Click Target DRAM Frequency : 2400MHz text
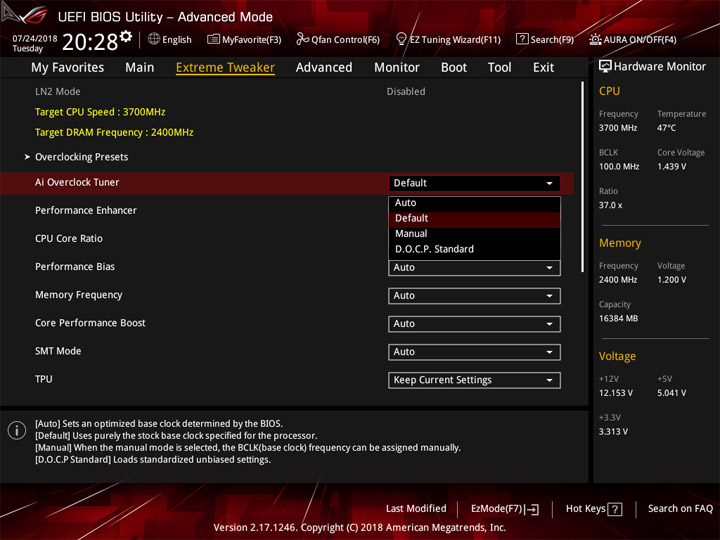This screenshot has height=540, width=720. pos(114,132)
